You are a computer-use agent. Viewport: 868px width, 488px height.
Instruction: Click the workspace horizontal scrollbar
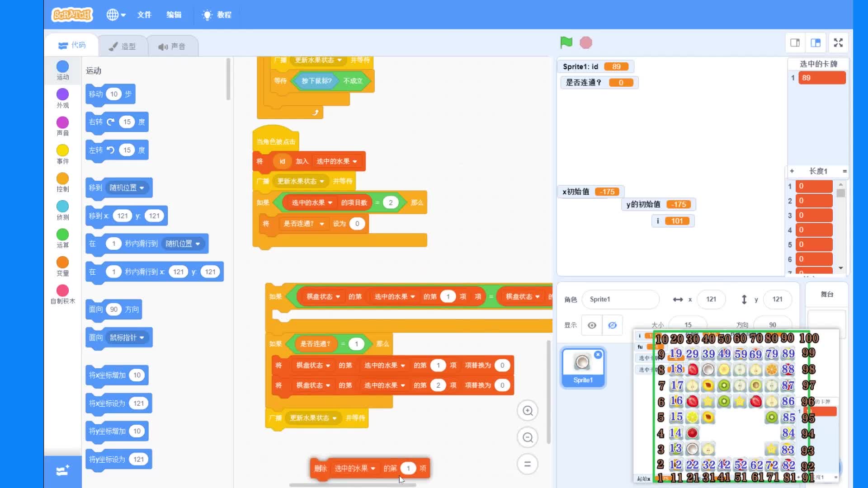pos(353,485)
